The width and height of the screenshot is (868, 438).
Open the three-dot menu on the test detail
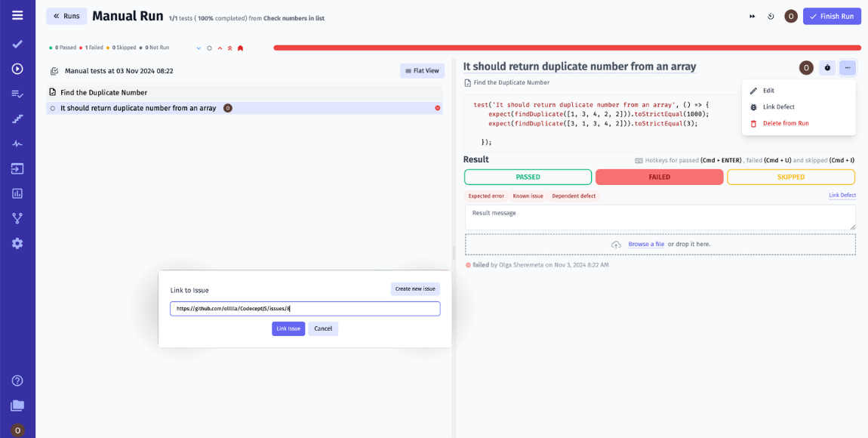point(847,67)
